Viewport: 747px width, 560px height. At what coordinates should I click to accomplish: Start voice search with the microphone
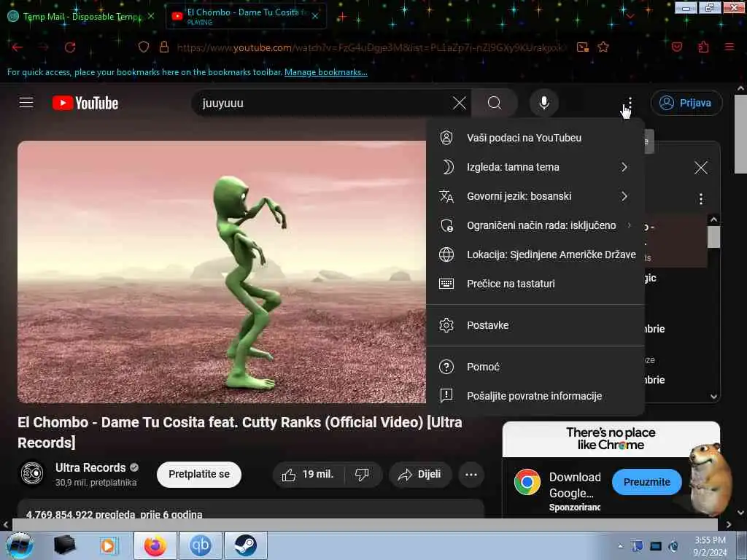(x=543, y=103)
